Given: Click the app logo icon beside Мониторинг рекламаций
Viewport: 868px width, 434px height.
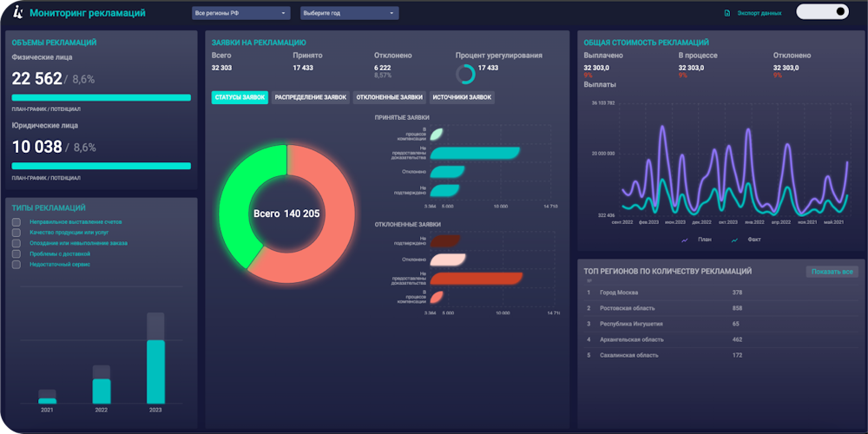Looking at the screenshot, I should point(18,12).
